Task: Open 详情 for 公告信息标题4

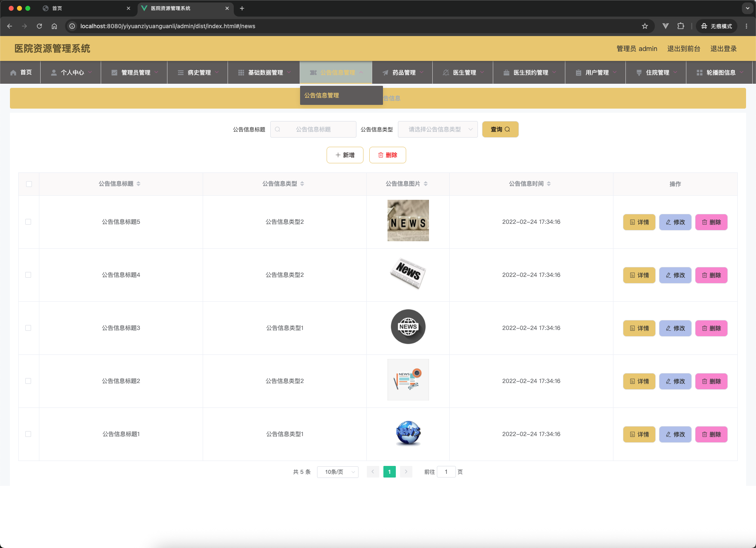Action: click(639, 275)
